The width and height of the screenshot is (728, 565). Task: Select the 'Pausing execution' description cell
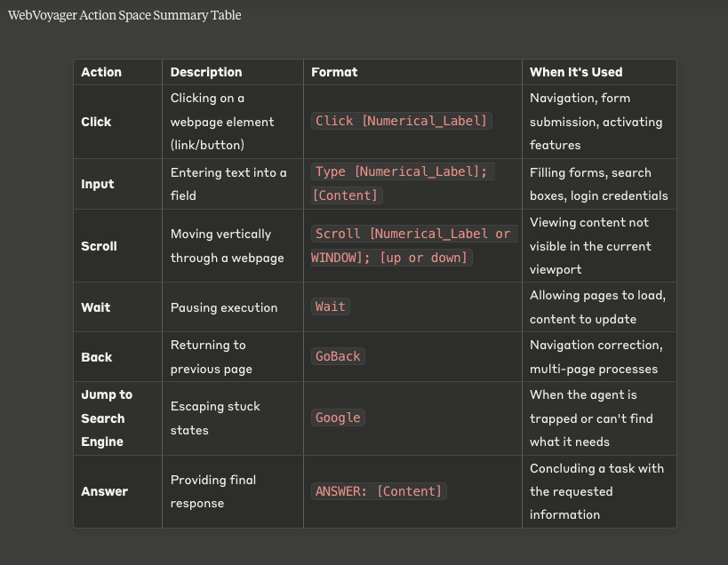pos(224,307)
